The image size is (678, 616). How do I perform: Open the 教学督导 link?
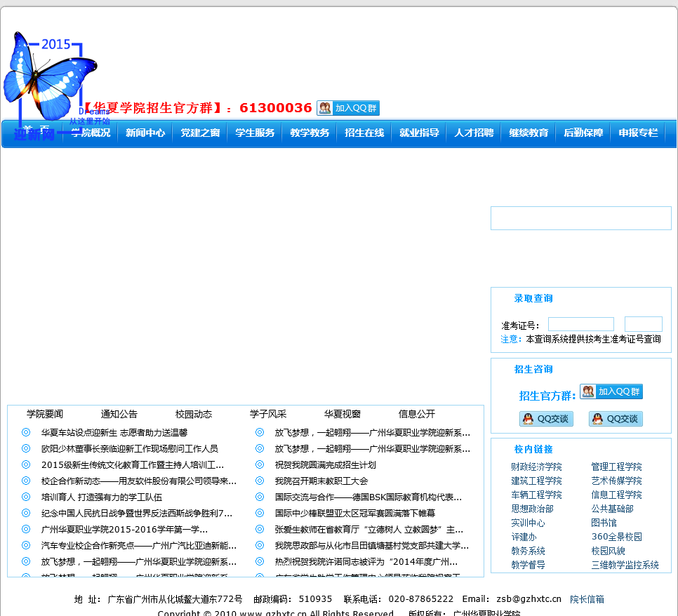(x=528, y=565)
